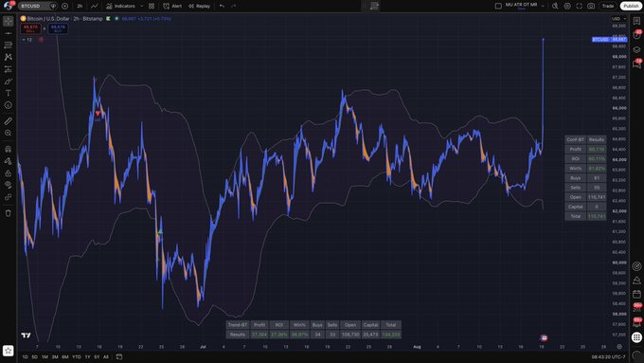Toggle fullscreen mode icon
Viewport: 644px width, 363px height.
pyautogui.click(x=579, y=6)
